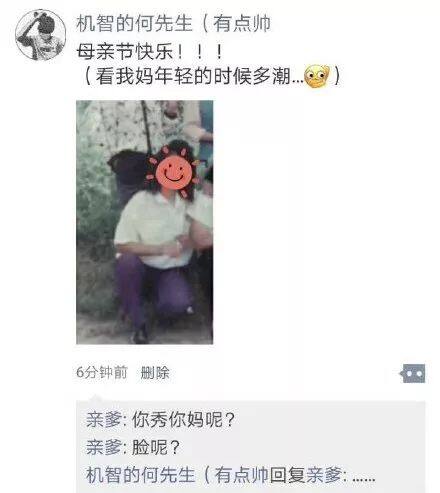Tap the wide-eyed emoji in the post text
The height and width of the screenshot is (493, 440).
point(317,76)
